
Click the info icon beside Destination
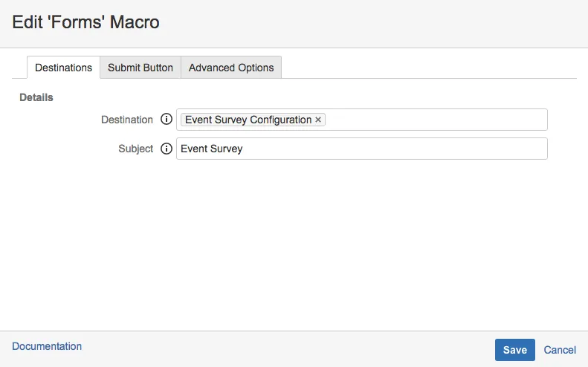click(x=166, y=119)
